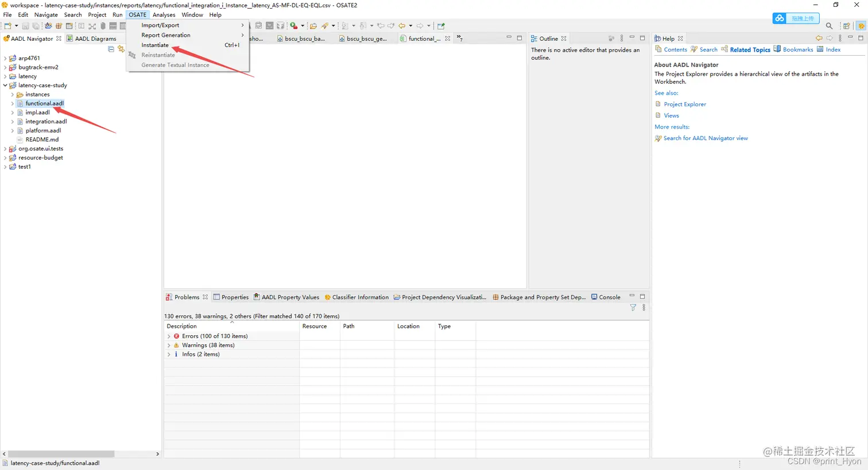Click the Forward navigation arrow in main toolbar
Image resolution: width=868 pixels, height=470 pixels.
click(420, 26)
